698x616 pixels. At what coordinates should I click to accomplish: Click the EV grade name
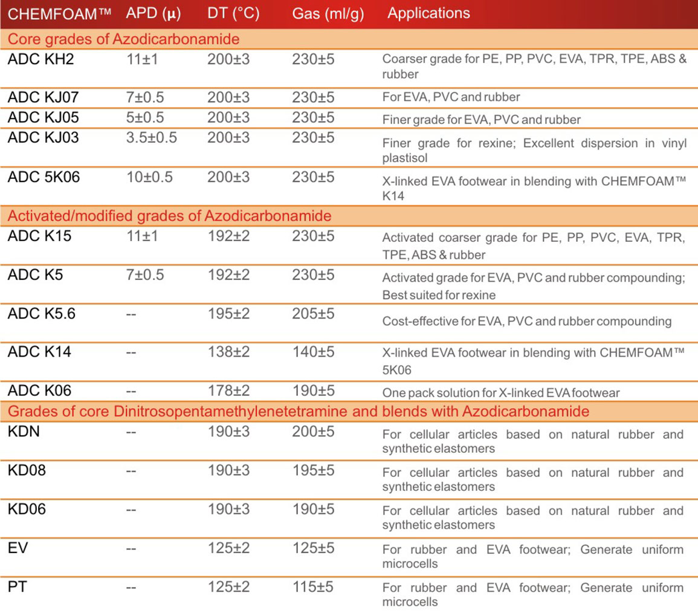(x=18, y=548)
